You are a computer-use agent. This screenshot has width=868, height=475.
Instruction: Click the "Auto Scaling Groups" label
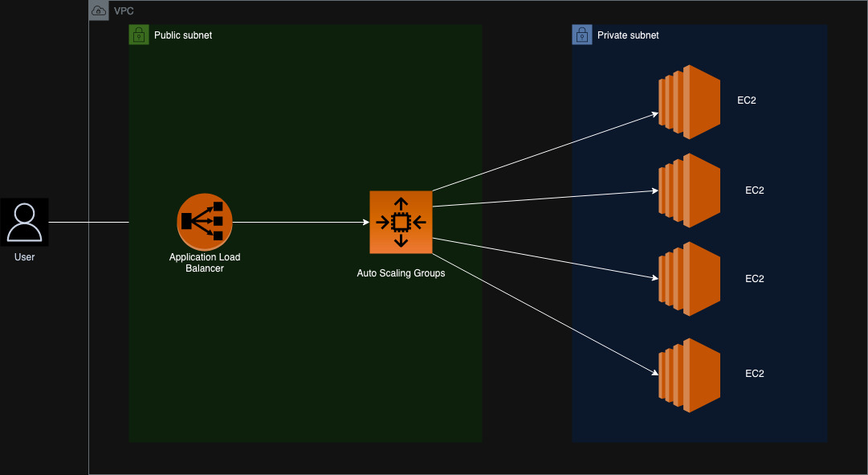(401, 273)
